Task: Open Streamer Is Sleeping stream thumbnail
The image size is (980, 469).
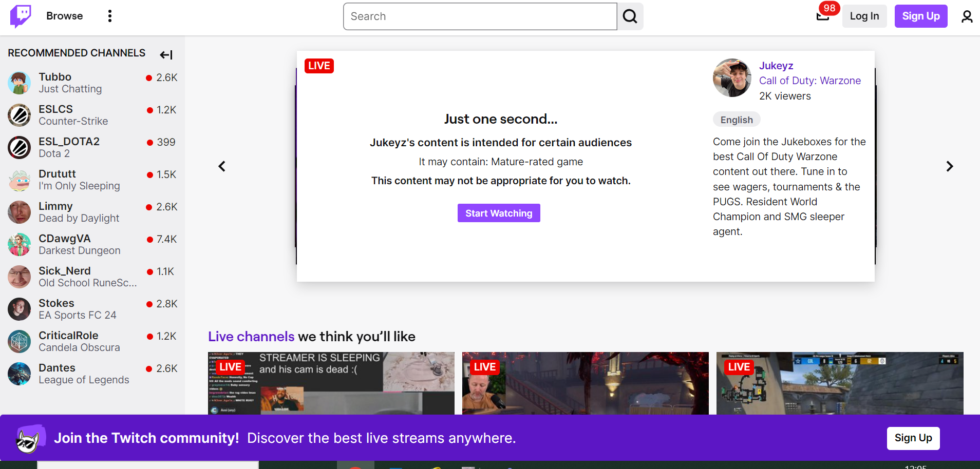Action: 331,383
